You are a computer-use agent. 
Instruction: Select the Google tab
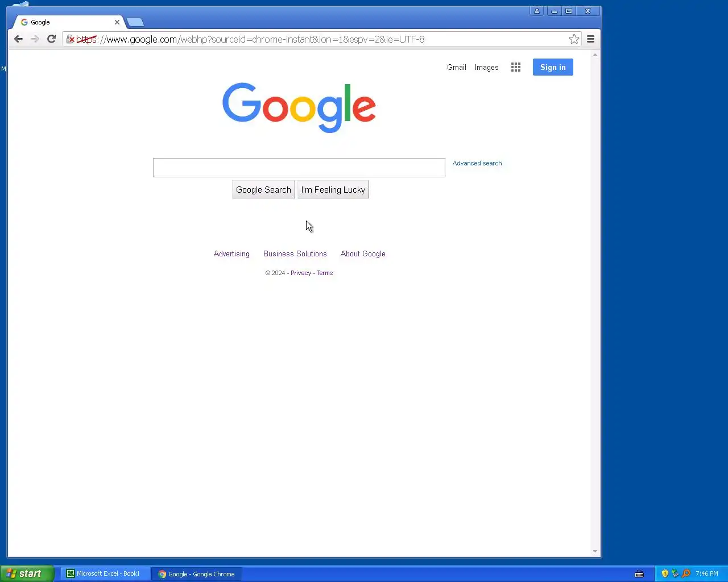(68, 22)
